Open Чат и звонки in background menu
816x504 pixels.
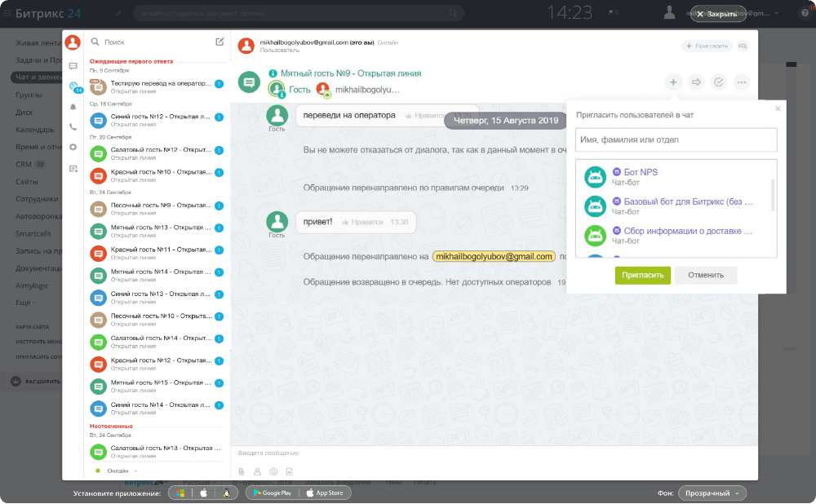(x=38, y=77)
